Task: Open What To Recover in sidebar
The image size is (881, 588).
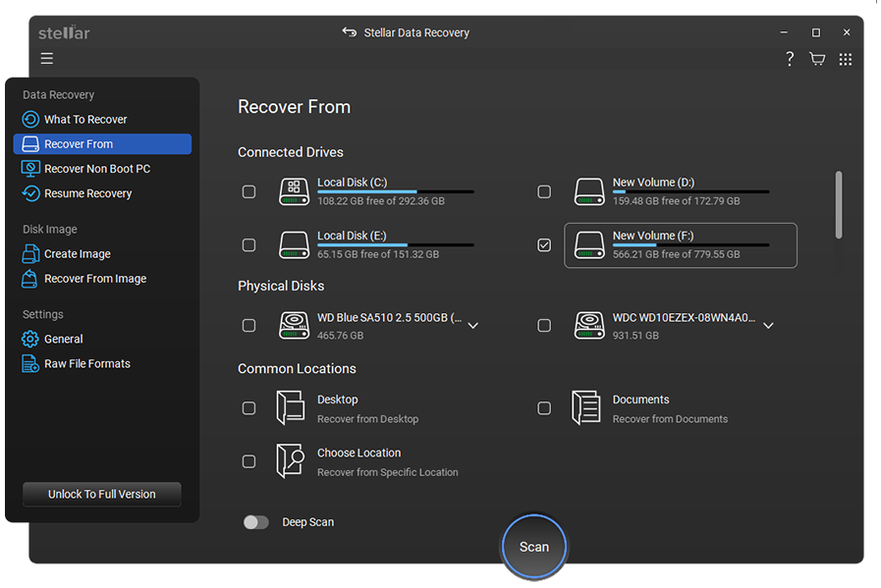Action: 102,119
